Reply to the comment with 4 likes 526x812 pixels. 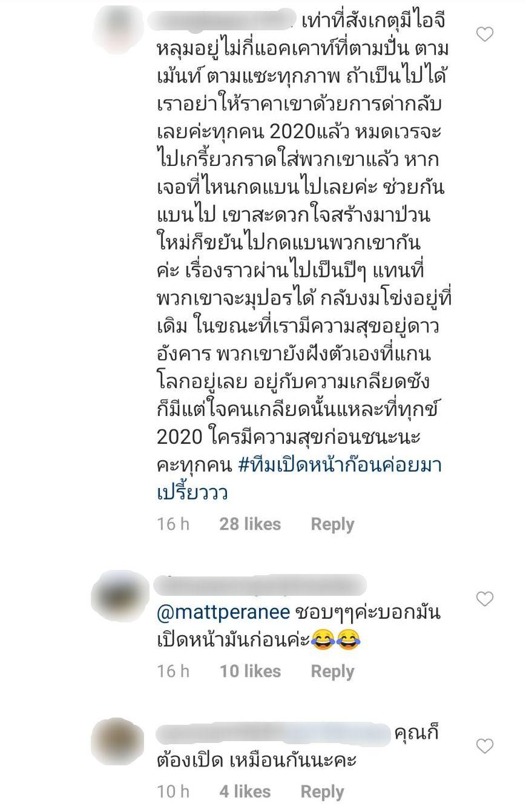pyautogui.click(x=322, y=791)
